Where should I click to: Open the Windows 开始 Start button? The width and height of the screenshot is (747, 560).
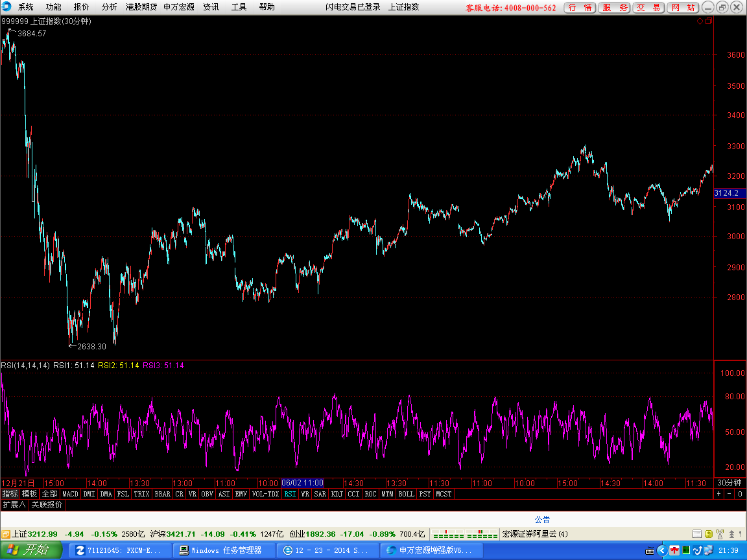click(31, 550)
